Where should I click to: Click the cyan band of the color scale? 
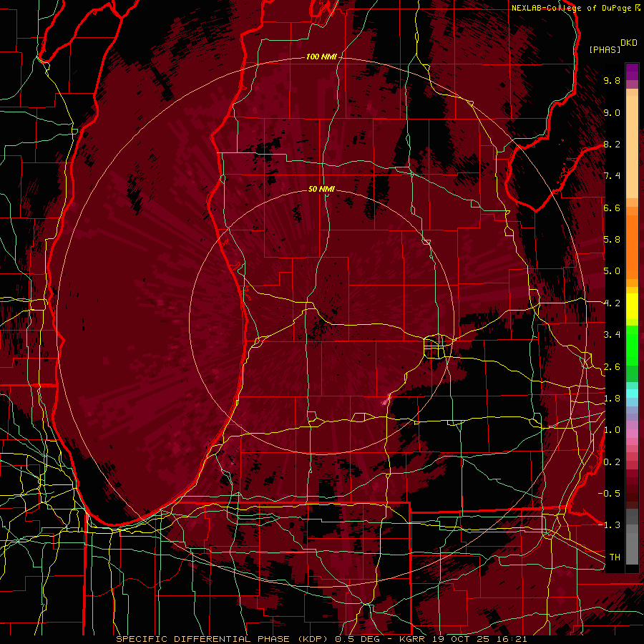(x=632, y=394)
